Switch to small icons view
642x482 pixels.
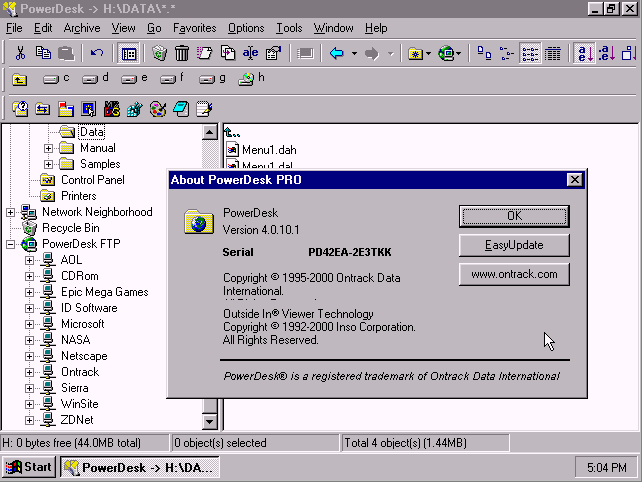[507, 54]
